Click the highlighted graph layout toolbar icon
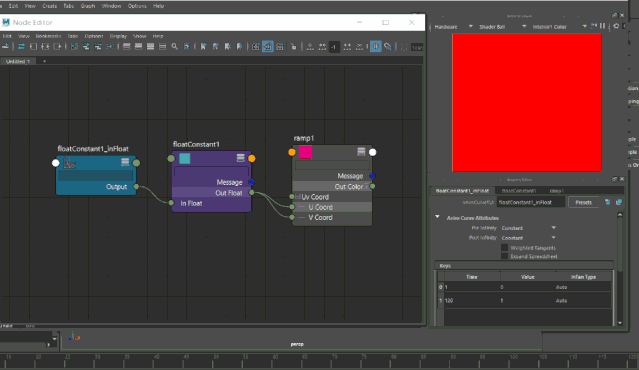Image resolution: width=639 pixels, height=370 pixels. (x=268, y=47)
